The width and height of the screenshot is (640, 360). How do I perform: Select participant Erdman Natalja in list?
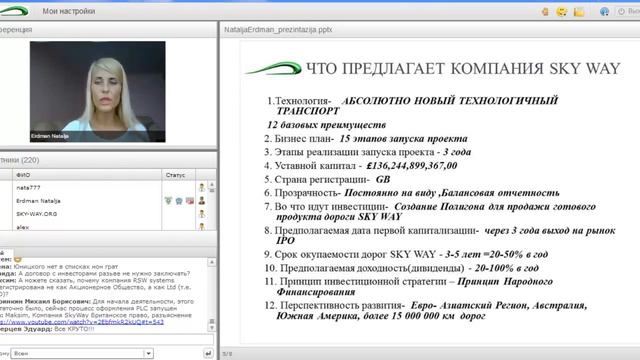click(38, 201)
